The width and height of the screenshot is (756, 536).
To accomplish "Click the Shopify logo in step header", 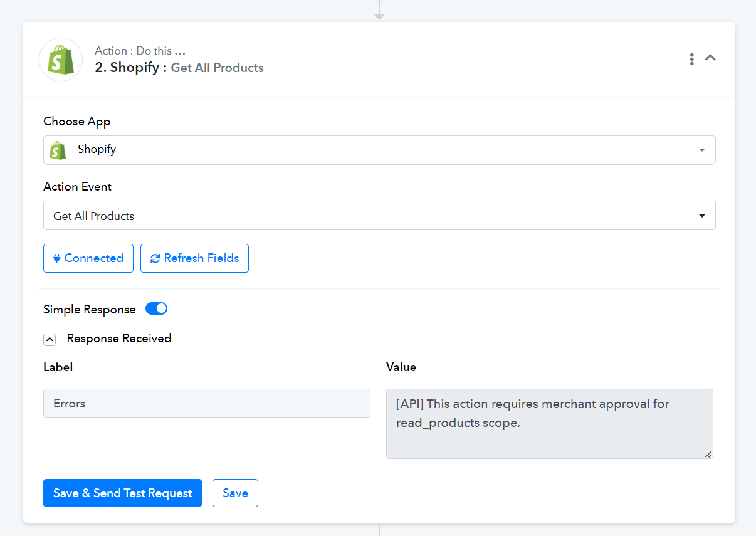I will [61, 60].
